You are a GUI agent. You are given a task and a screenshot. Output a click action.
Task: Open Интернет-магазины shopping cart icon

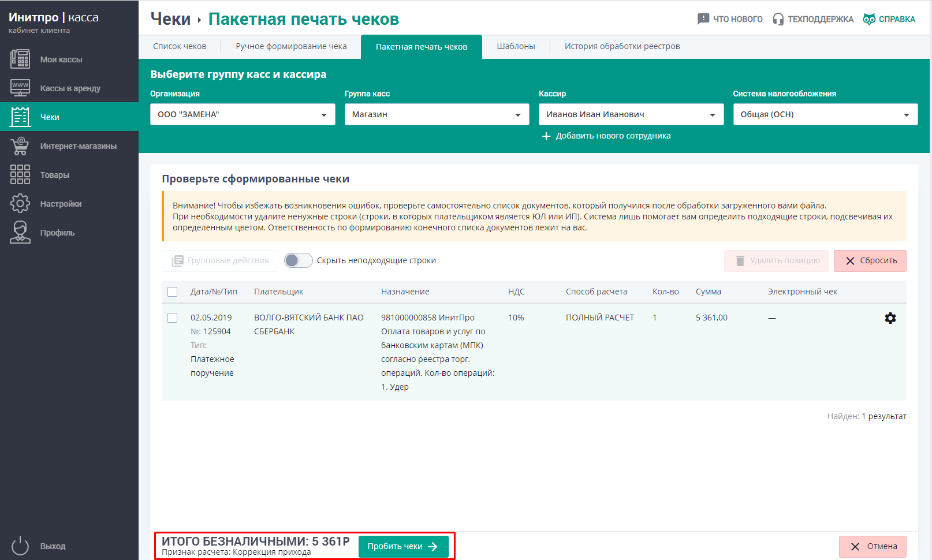click(20, 145)
